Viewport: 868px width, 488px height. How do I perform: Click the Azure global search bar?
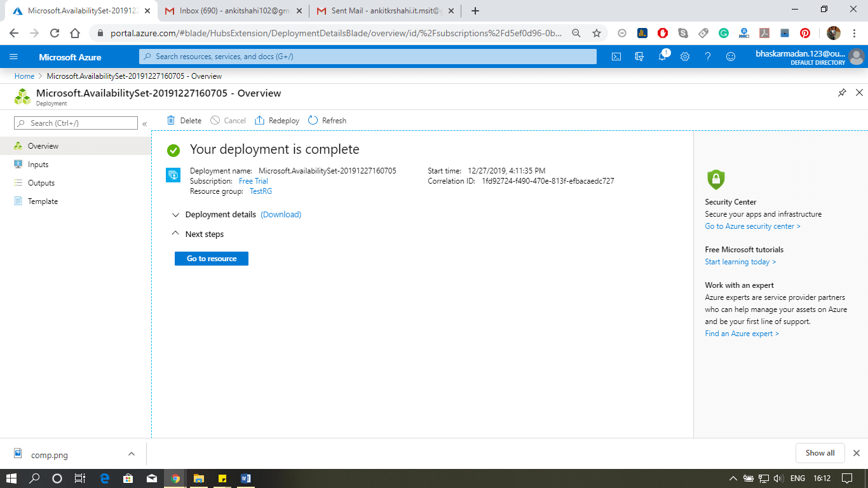coord(368,57)
